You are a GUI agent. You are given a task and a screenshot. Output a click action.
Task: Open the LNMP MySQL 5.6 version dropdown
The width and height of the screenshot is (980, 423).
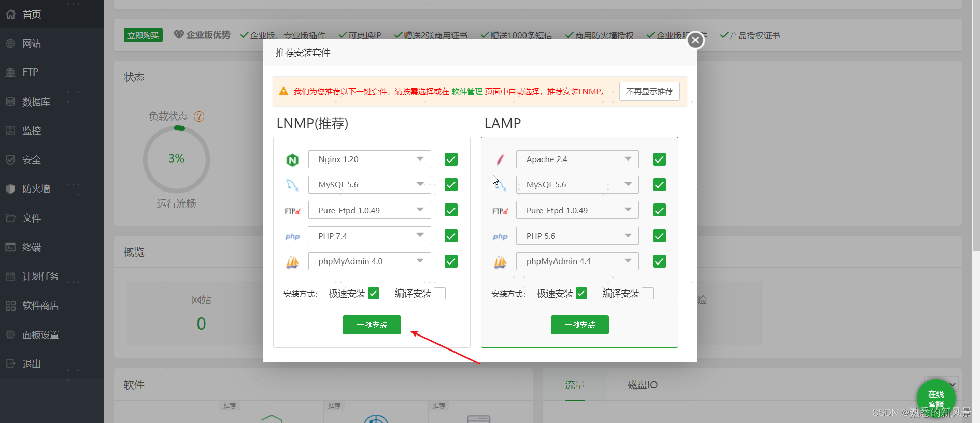370,185
